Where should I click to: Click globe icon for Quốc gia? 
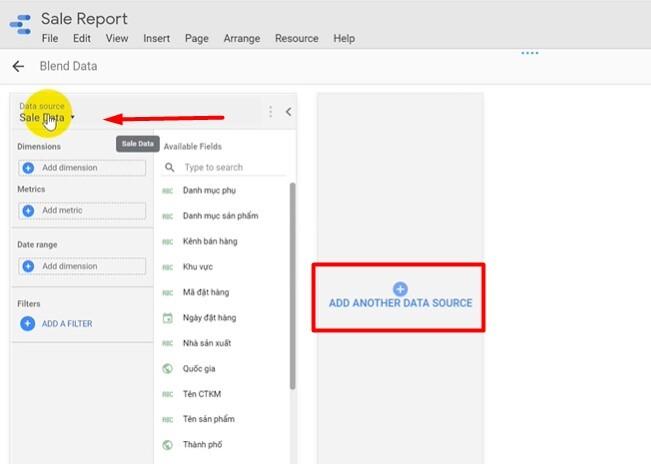tap(168, 369)
